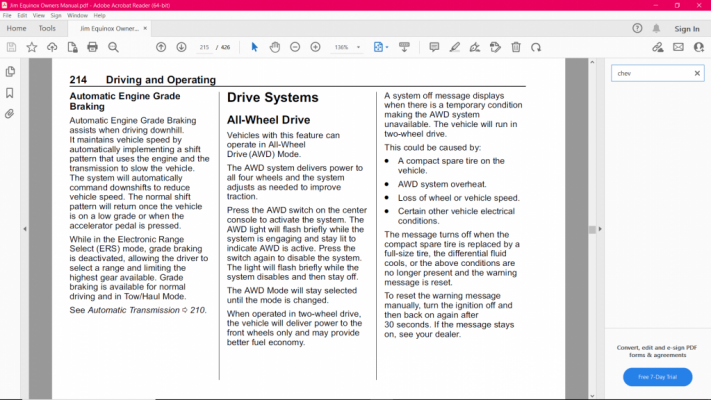The height and width of the screenshot is (400, 711).
Task: Go to the previous page arrow
Action: tap(161, 47)
